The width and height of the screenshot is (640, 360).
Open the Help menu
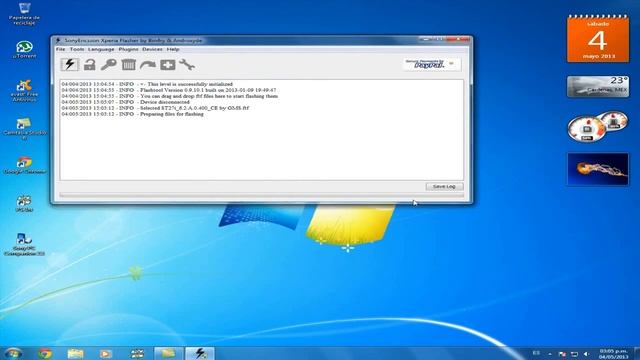pos(173,49)
